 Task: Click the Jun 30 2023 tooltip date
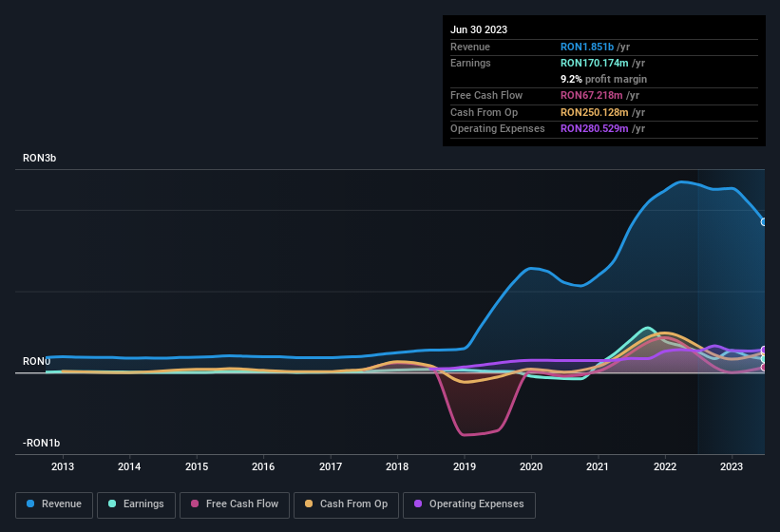pos(479,29)
